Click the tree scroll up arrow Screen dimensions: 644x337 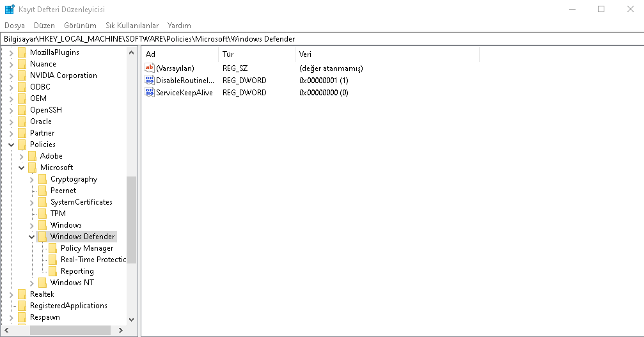(x=132, y=52)
